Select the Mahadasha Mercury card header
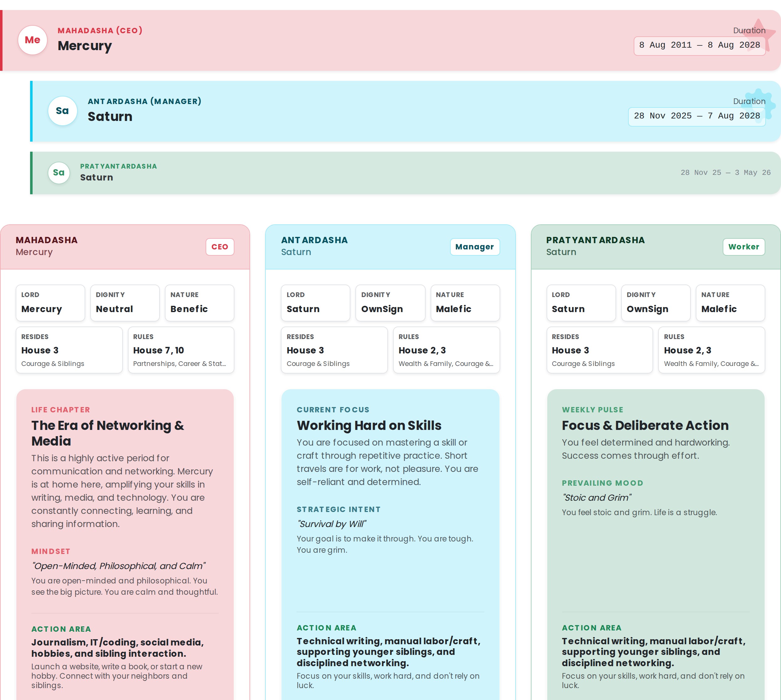The height and width of the screenshot is (700, 781). coord(108,247)
